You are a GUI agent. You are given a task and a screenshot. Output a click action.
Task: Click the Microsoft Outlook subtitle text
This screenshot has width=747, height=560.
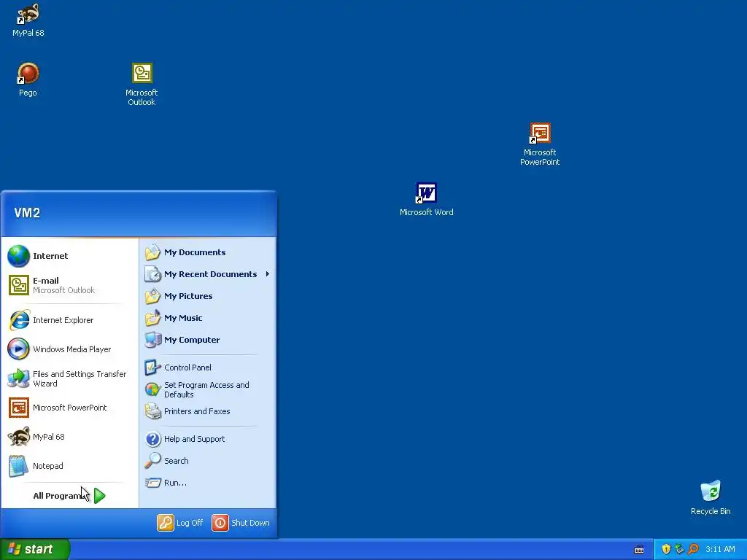(64, 290)
